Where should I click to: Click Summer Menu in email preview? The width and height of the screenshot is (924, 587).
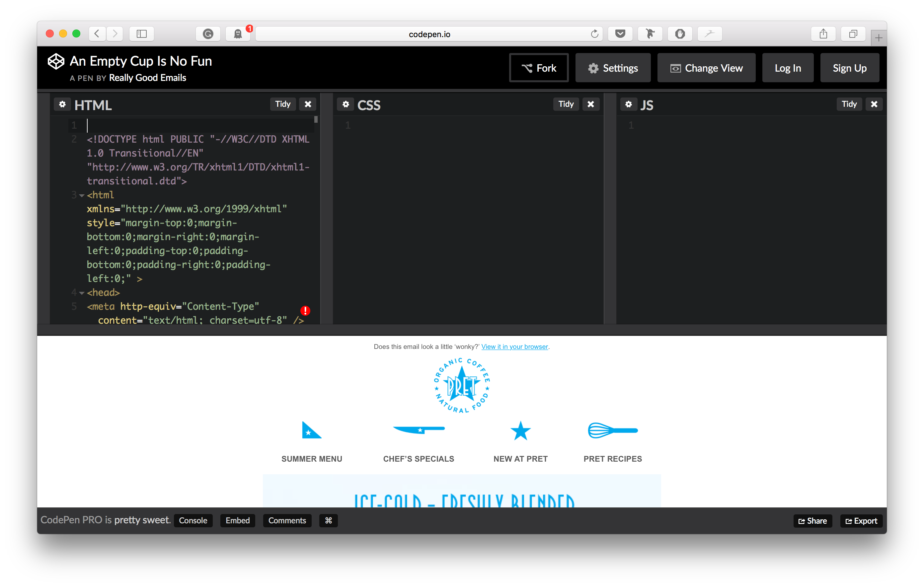(312, 459)
